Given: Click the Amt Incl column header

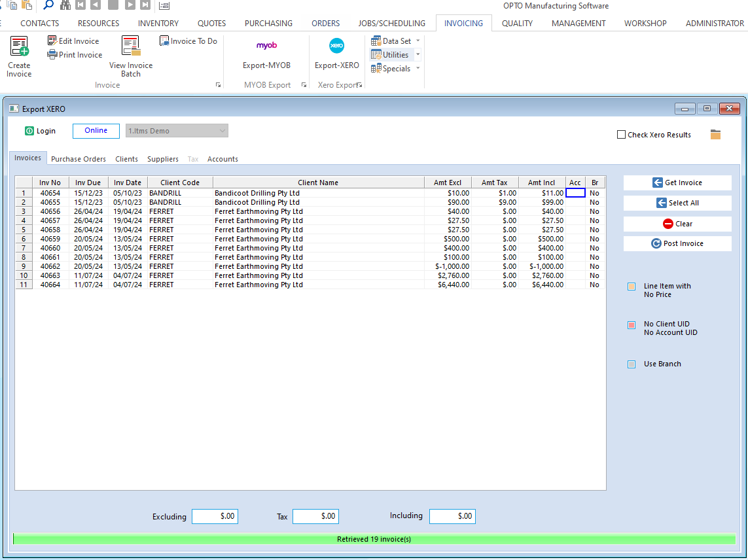Looking at the screenshot, I should tap(541, 183).
